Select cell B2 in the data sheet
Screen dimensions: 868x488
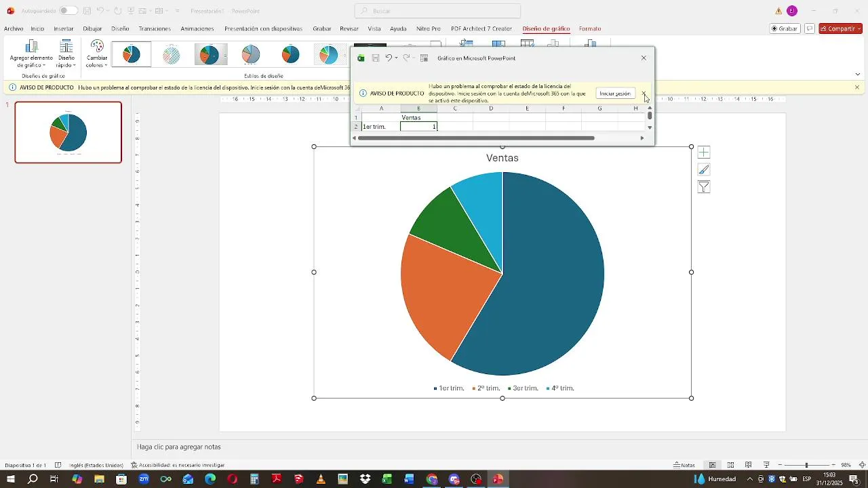[418, 127]
